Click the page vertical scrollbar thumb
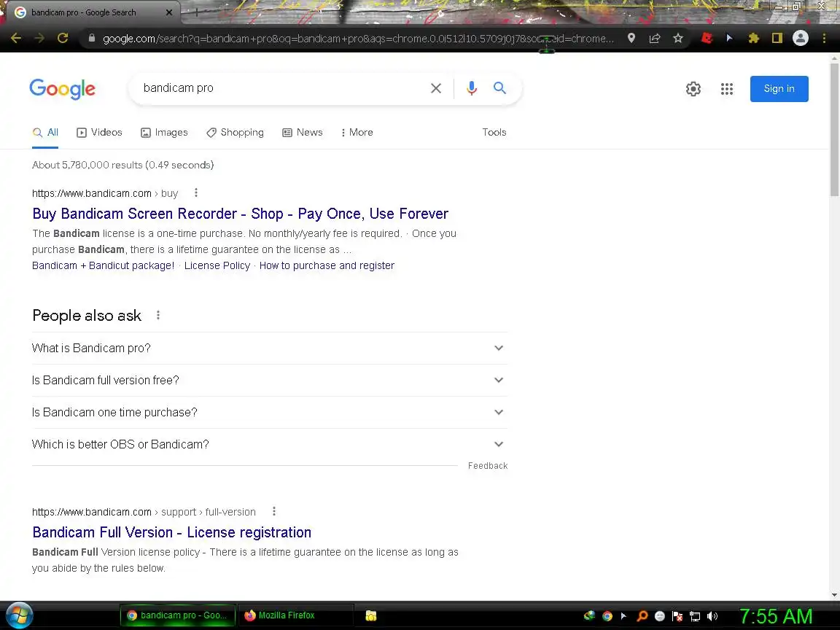This screenshot has height=630, width=840. 834,131
